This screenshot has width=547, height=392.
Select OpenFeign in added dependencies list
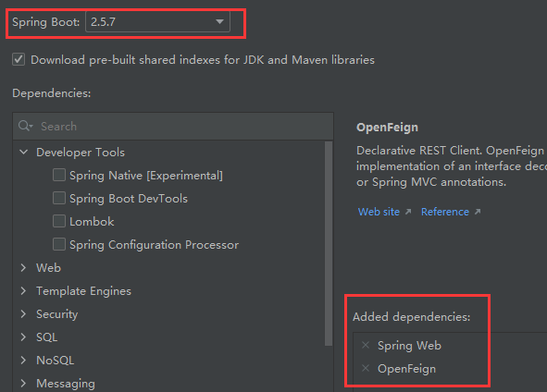click(x=406, y=369)
